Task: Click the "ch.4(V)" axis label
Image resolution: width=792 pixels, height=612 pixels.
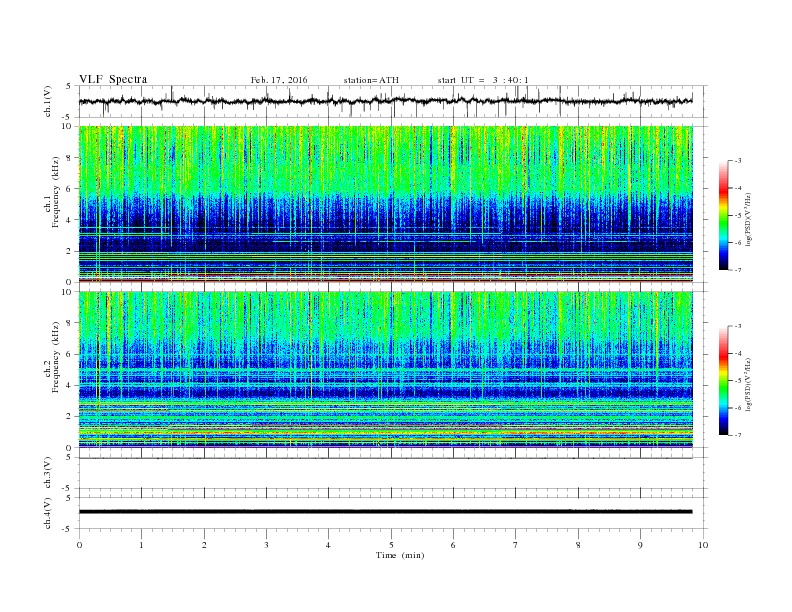Action: 48,513
